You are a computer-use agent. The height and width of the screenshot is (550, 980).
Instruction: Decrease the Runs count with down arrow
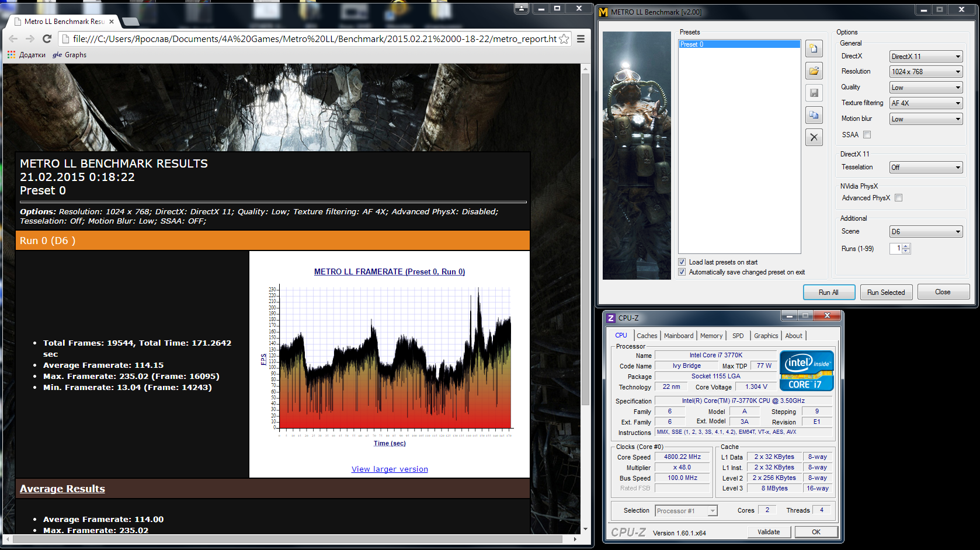point(906,251)
